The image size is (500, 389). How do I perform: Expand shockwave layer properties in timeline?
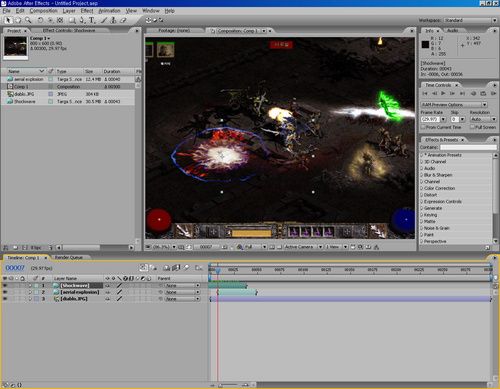coord(30,286)
